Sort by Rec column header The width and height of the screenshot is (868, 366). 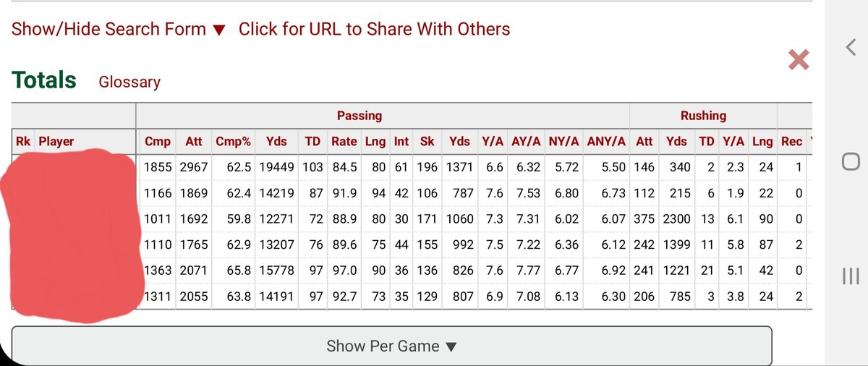click(791, 142)
